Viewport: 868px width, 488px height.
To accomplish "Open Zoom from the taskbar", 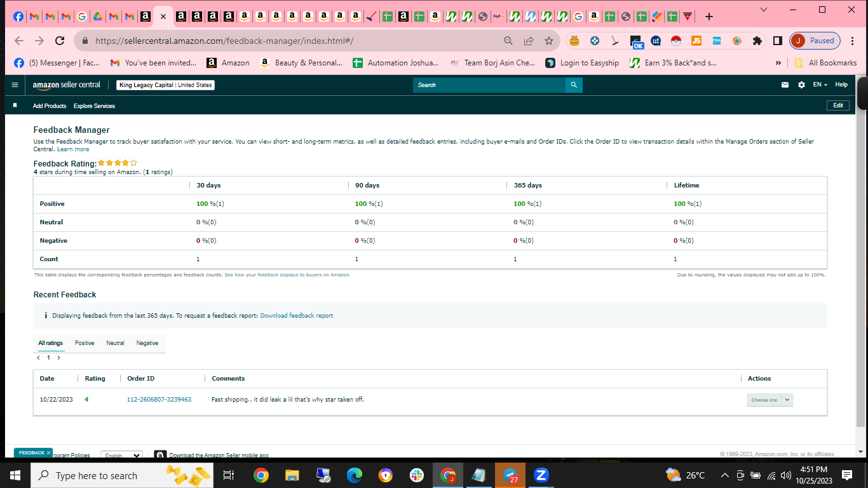I will click(x=541, y=475).
